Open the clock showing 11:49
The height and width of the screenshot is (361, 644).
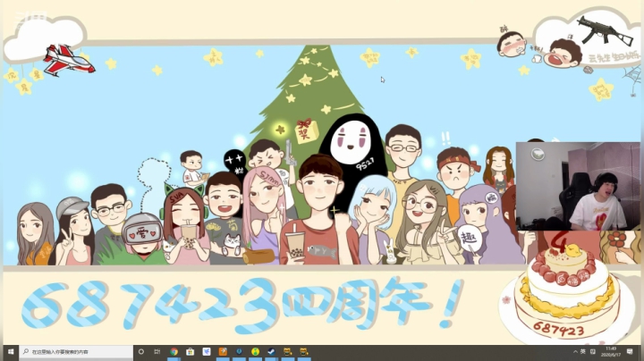coord(611,351)
